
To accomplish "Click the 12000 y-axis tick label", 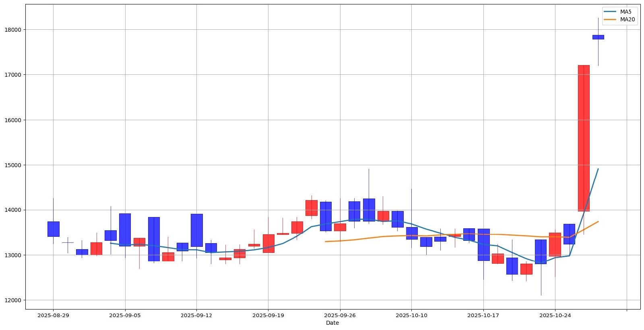I will coord(14,300).
